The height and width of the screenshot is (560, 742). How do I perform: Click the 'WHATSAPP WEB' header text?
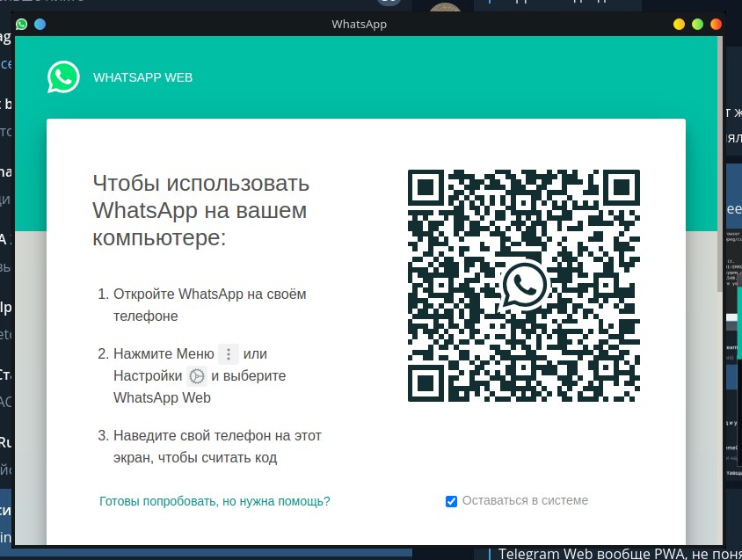pos(143,77)
